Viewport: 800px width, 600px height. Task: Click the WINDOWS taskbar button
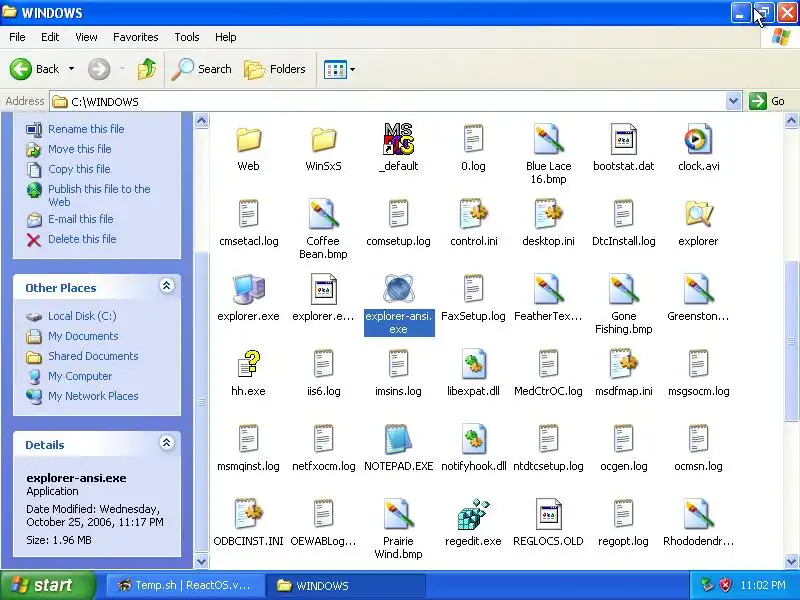point(346,585)
